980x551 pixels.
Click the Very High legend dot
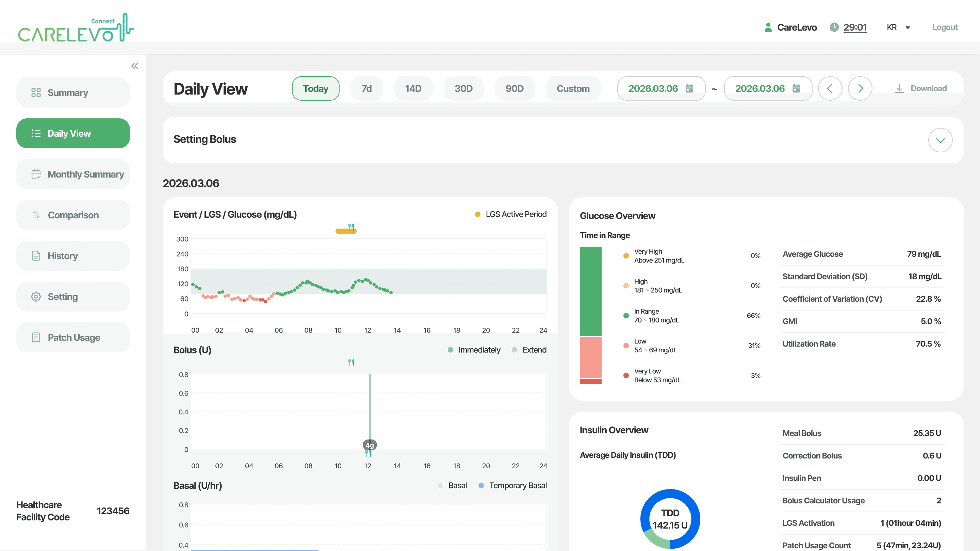[626, 256]
